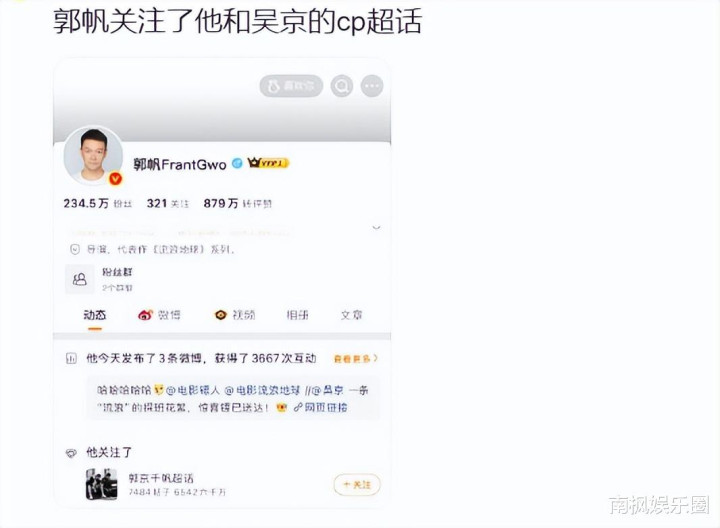
Task: Open the 粉丝群 fan group icon
Action: [80, 279]
